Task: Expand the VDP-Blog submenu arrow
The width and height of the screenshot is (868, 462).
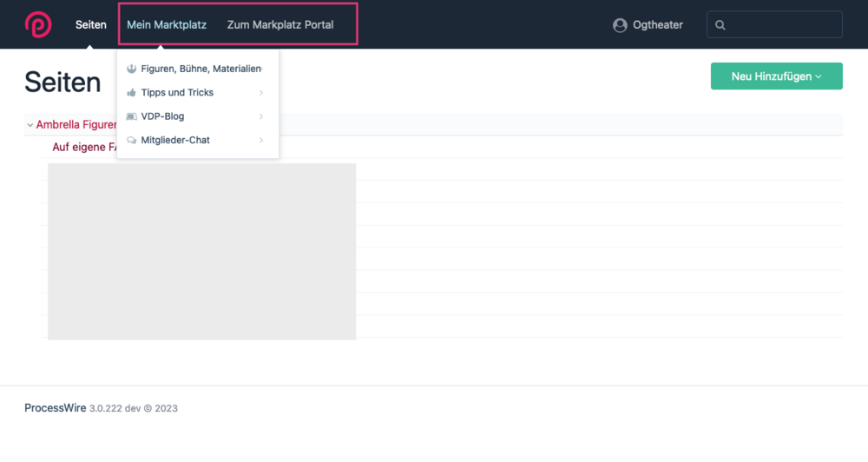Action: point(261,116)
